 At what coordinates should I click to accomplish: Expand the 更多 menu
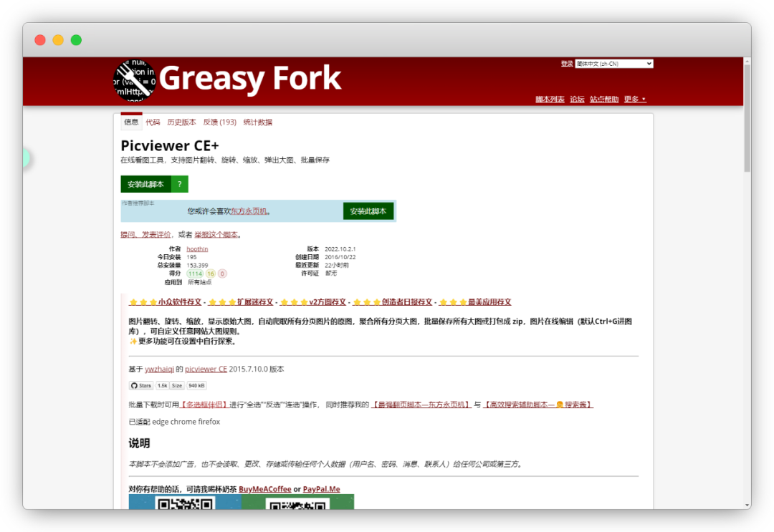(x=635, y=99)
